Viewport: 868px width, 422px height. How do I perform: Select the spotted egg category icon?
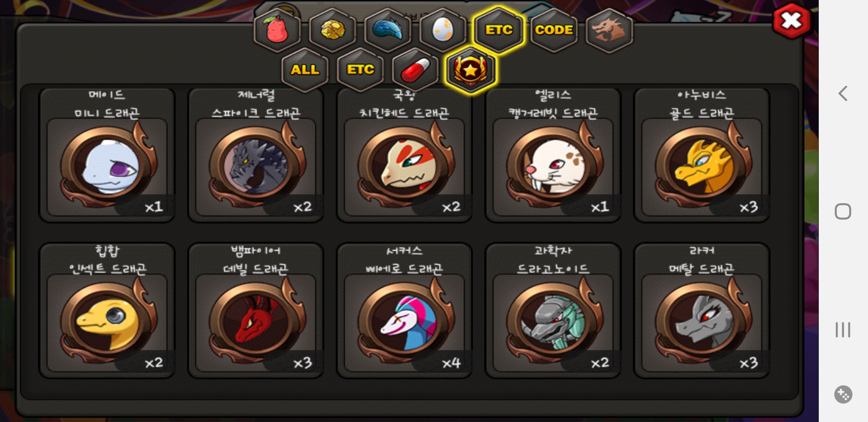click(443, 30)
